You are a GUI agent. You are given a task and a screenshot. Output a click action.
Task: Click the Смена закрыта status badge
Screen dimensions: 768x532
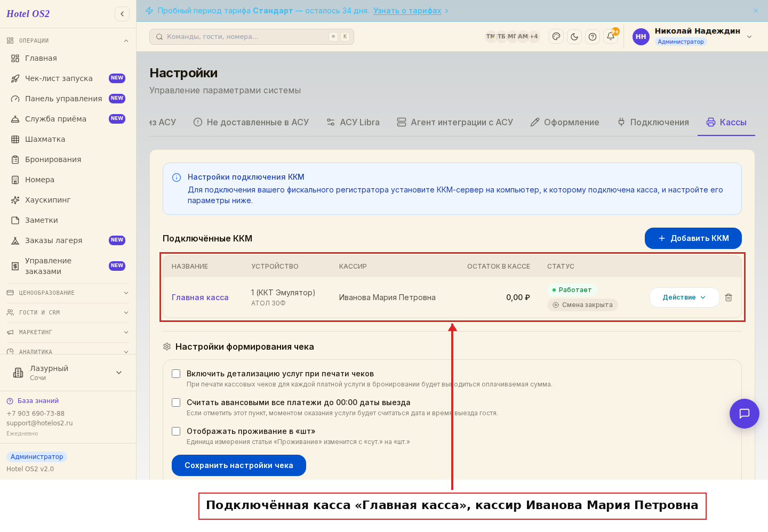pos(582,305)
